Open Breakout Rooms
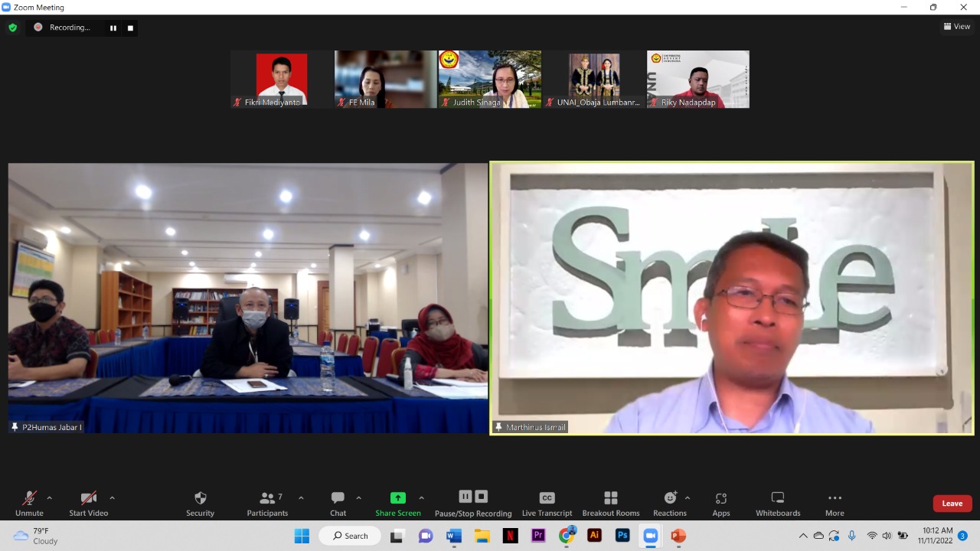This screenshot has height=551, width=980. (610, 502)
